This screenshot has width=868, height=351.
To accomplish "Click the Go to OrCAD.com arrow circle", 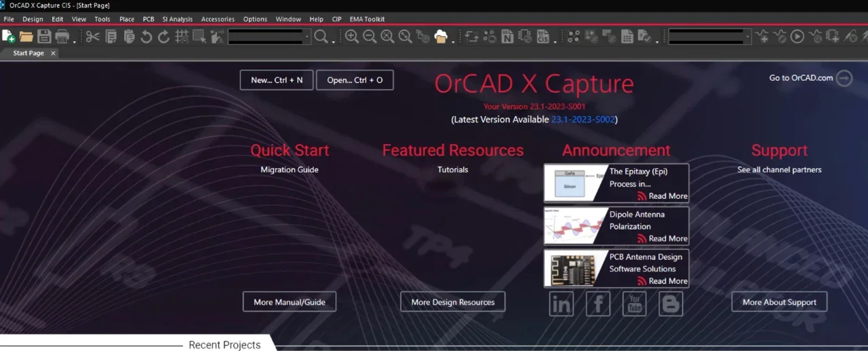I will coord(844,78).
